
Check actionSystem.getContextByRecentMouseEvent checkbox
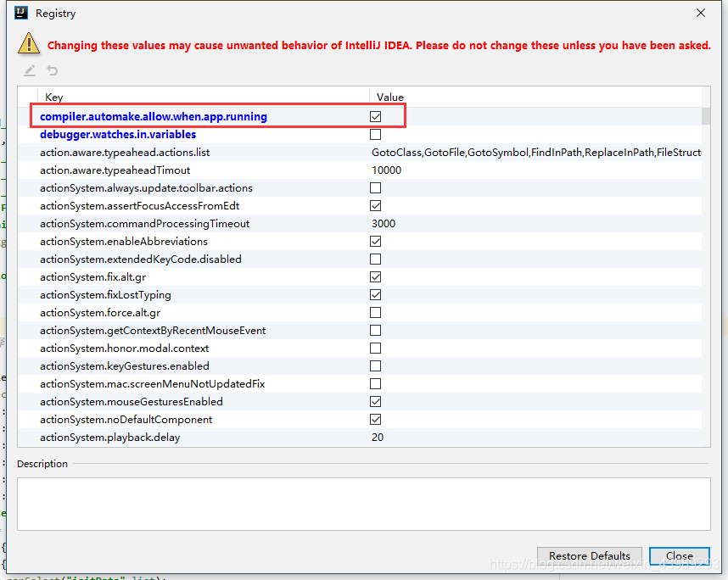pyautogui.click(x=376, y=331)
